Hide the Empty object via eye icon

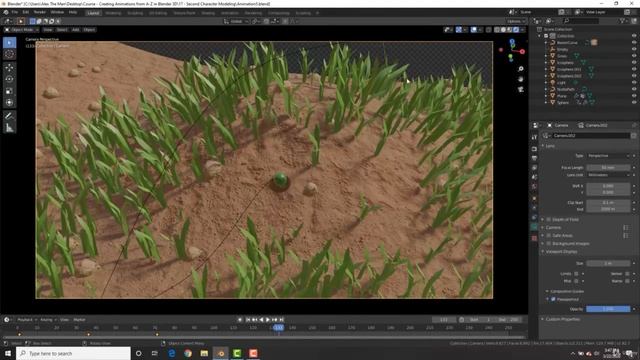coord(634,49)
